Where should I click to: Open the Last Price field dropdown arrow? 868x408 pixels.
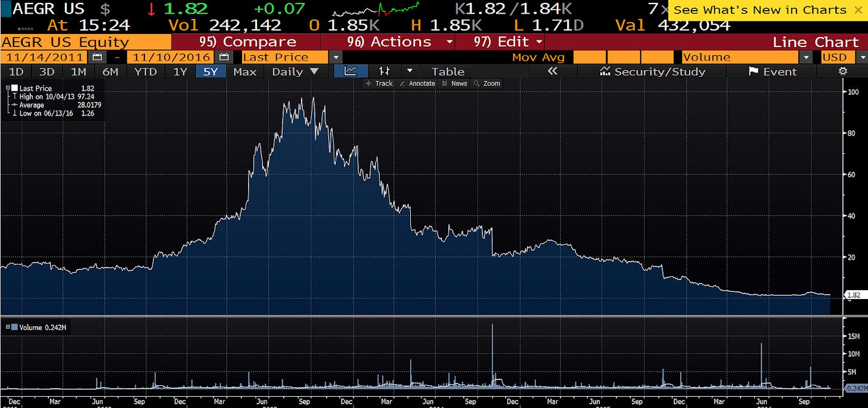[x=336, y=57]
